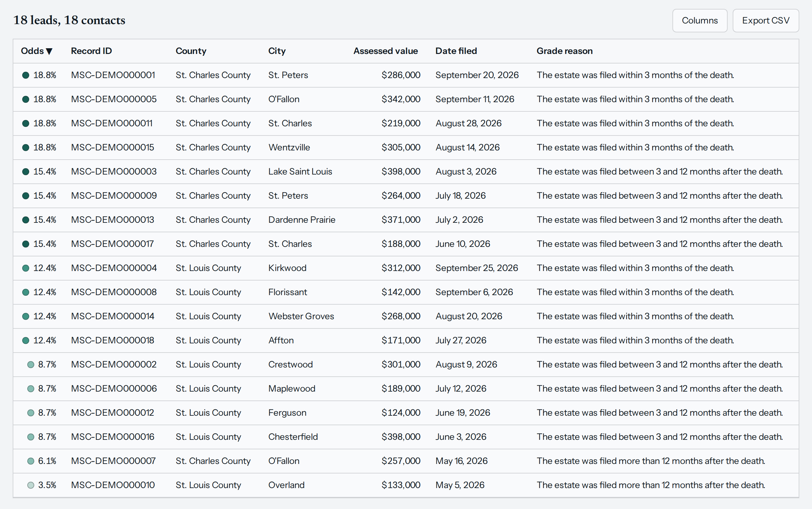Click city cell Lake Saint Louis
Screen dimensions: 812x509
pyautogui.click(x=300, y=172)
